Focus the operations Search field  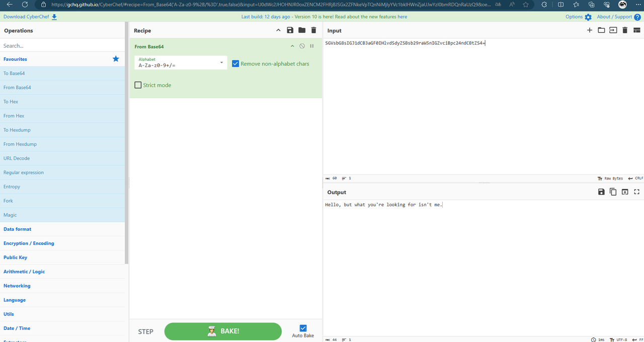(x=62, y=45)
